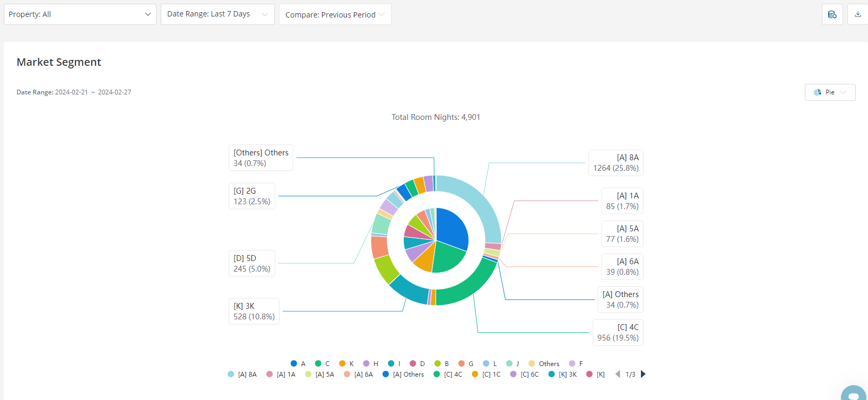868x400 pixels.
Task: Toggle the [C] 6C legend entry
Action: click(x=525, y=374)
